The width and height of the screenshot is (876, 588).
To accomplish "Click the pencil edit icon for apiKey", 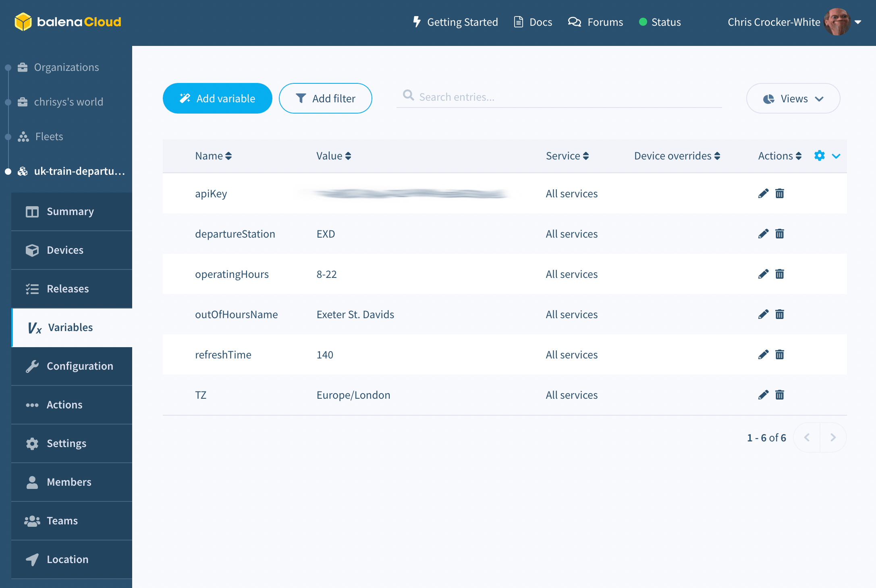I will (763, 194).
